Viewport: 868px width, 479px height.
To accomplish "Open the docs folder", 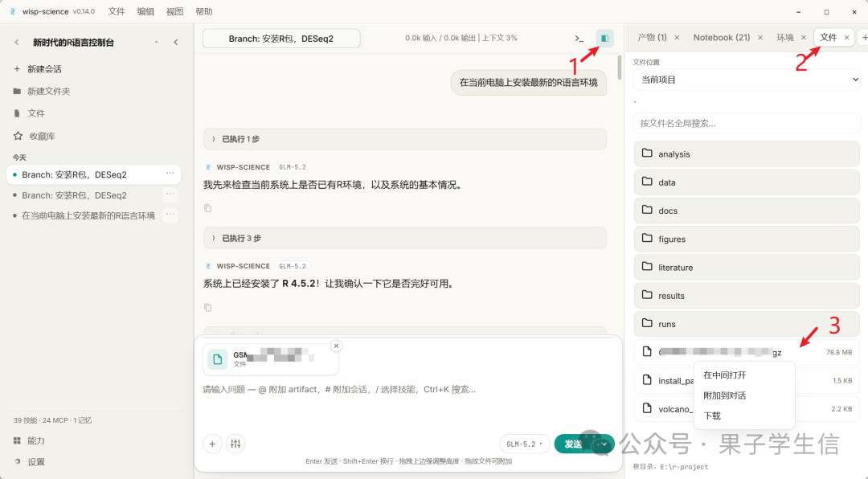I will coord(747,211).
